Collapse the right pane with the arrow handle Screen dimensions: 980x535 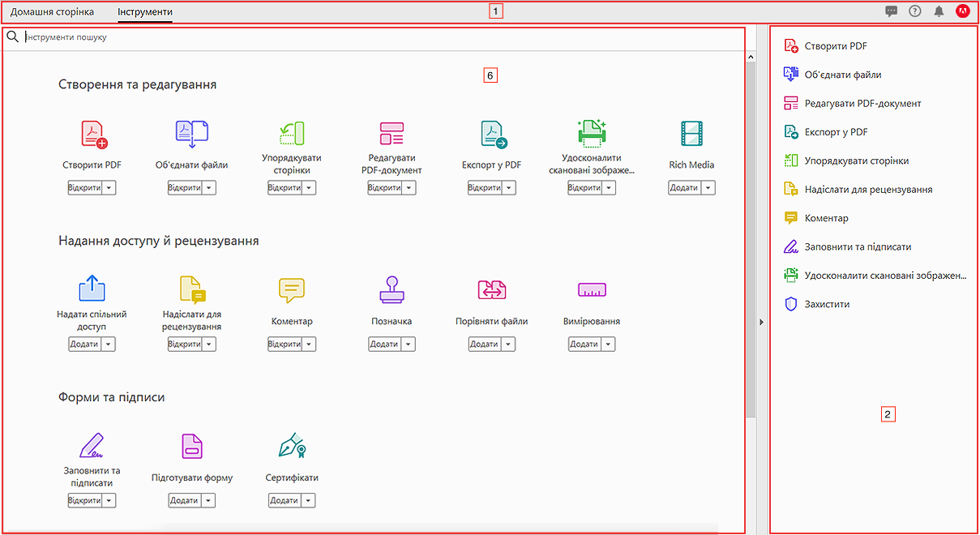[761, 322]
